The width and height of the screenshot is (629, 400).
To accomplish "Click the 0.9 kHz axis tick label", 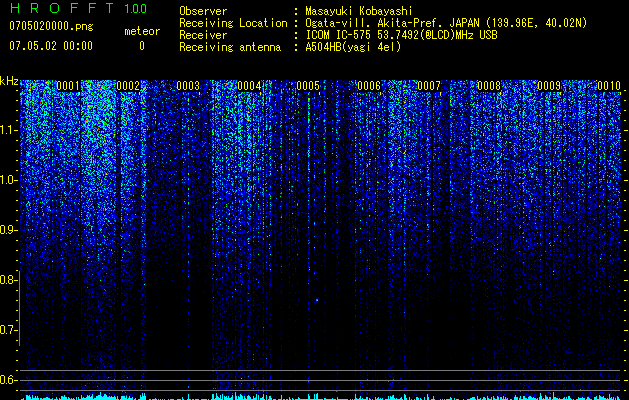I will (x=8, y=230).
